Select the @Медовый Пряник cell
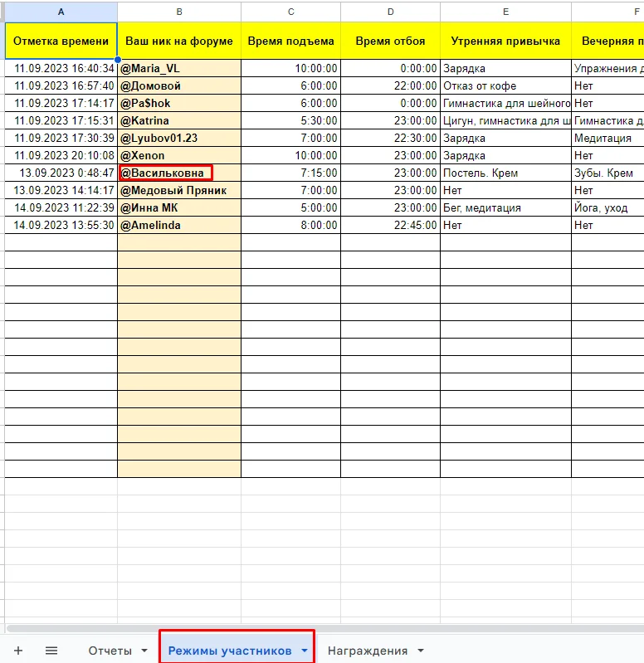Viewport: 644px width, 663px height. tap(179, 190)
